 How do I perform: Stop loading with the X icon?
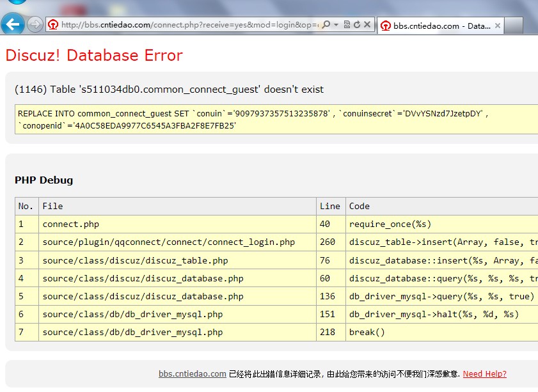[367, 25]
